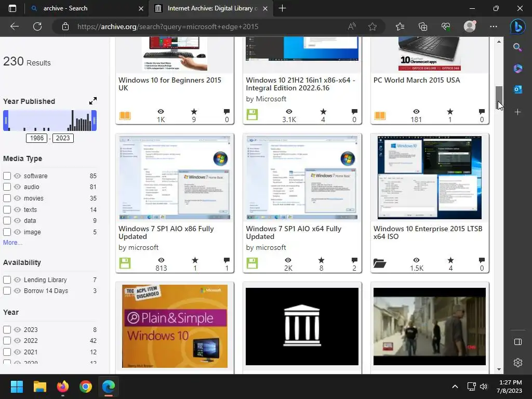Toggle the hide sidebar icon
Image resolution: width=532 pixels, height=399 pixels.
coord(518,342)
